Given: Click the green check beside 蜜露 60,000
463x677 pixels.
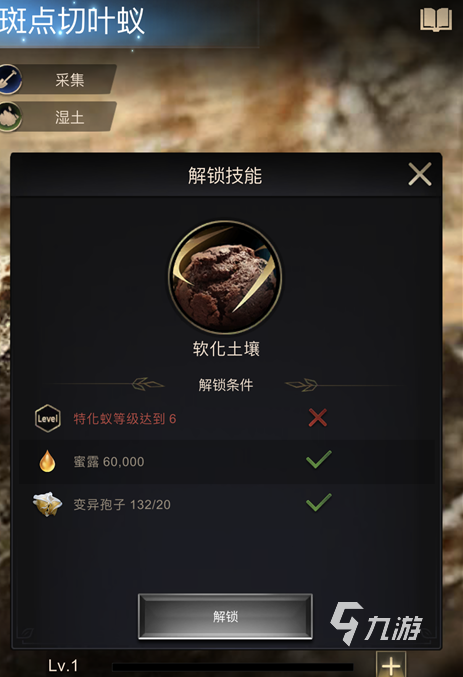Looking at the screenshot, I should tap(319, 459).
